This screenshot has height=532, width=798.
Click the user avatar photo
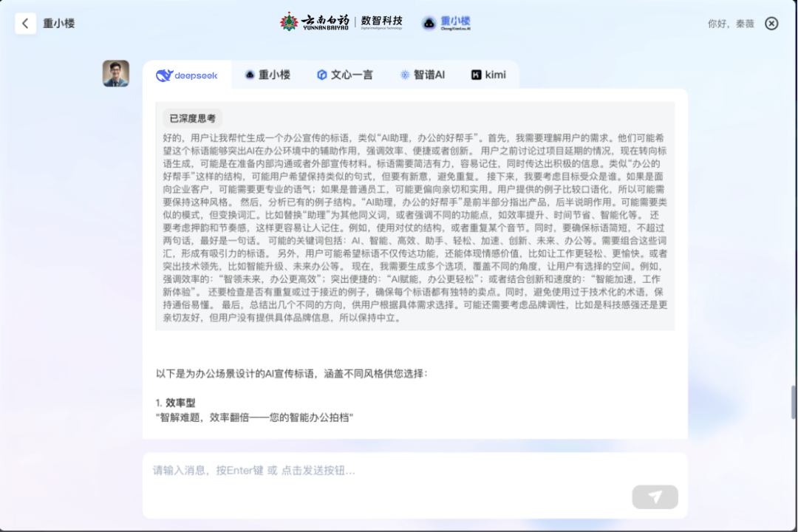tap(116, 74)
